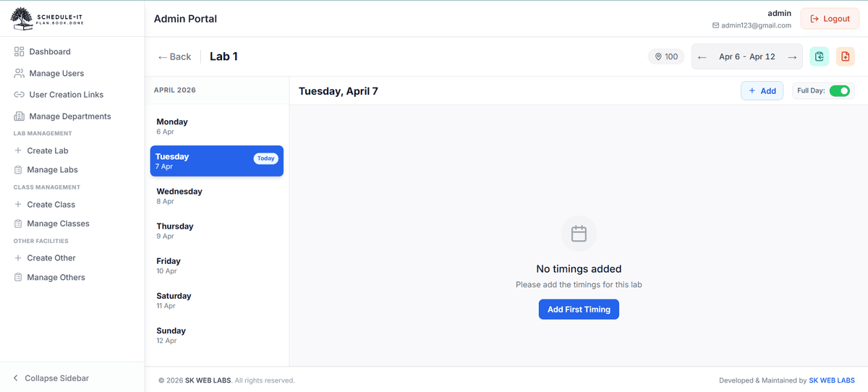The width and height of the screenshot is (868, 392).
Task: Advance to next week using right arrow
Action: coord(792,57)
